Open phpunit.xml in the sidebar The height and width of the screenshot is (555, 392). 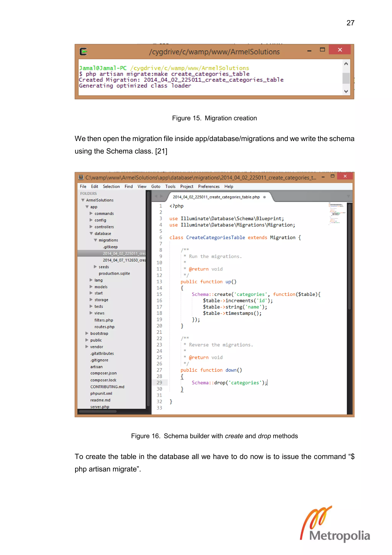tap(101, 393)
